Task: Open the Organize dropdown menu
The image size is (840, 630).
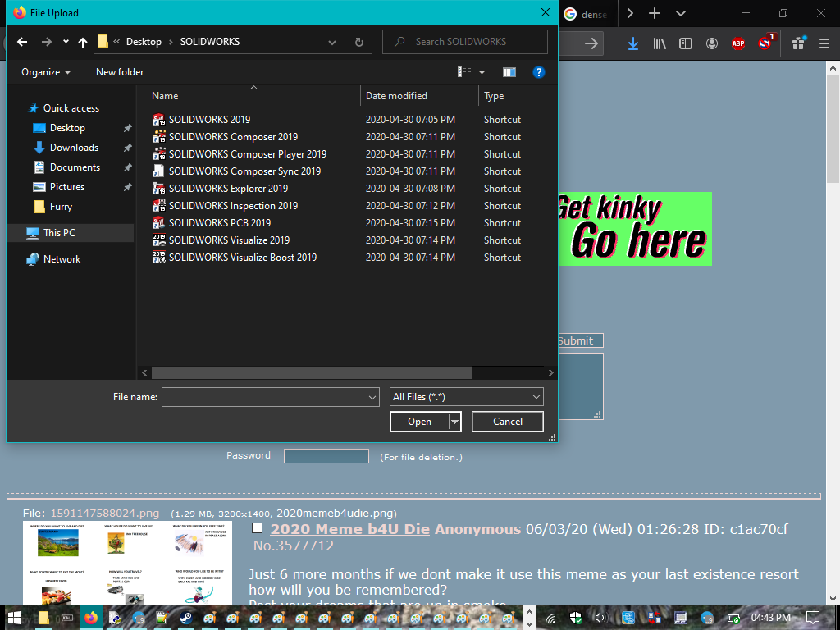Action: point(46,72)
